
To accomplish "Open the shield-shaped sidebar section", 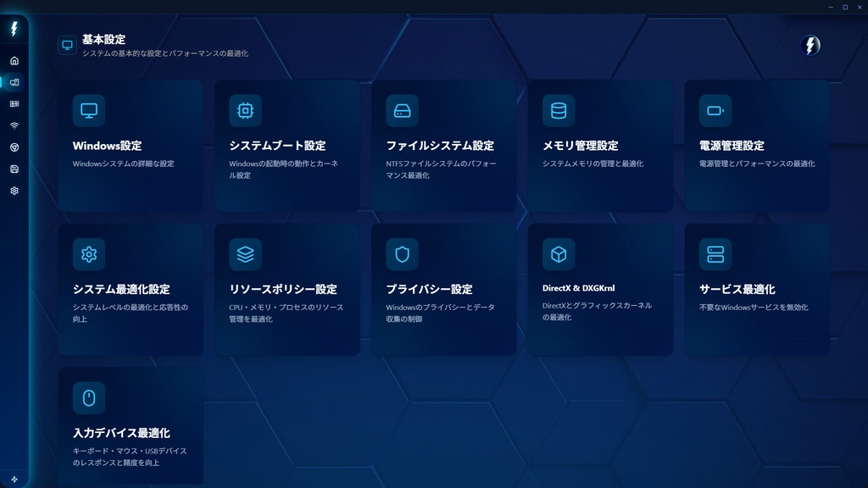I will coord(14,147).
